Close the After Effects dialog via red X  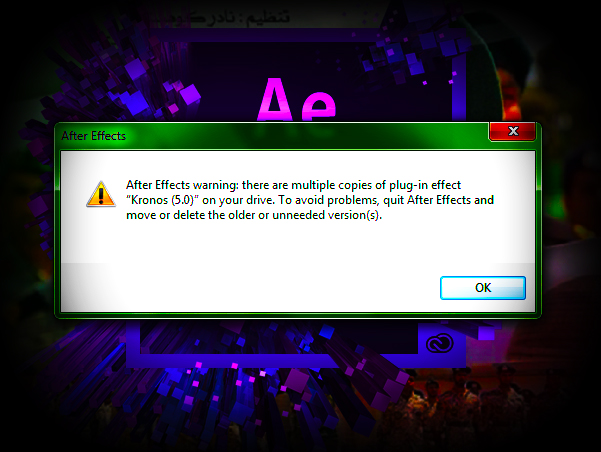point(512,131)
